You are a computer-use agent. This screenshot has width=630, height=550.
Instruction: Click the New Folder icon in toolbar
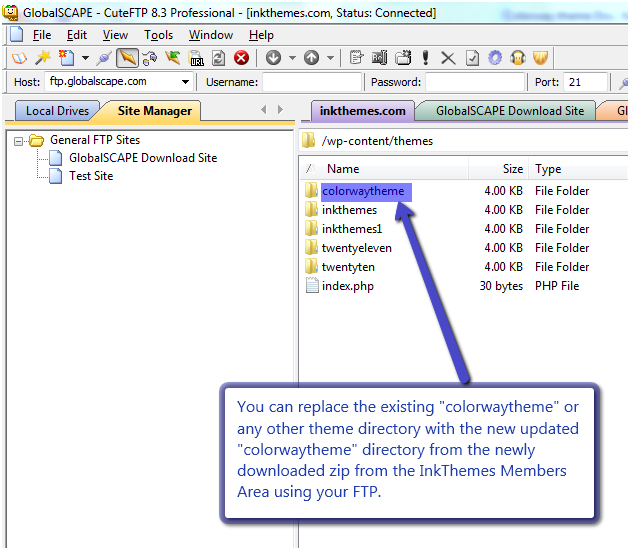click(403, 58)
